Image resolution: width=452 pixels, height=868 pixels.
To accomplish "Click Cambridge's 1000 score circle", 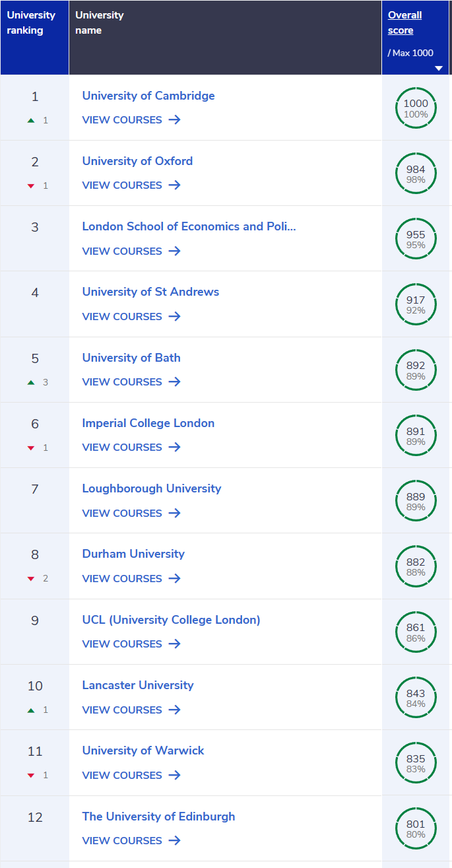I will click(416, 108).
